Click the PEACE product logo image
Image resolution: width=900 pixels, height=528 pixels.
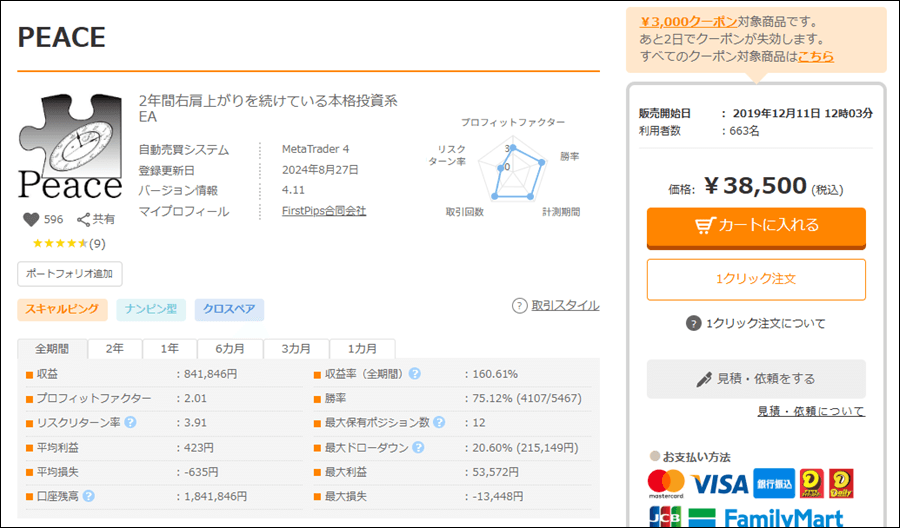click(x=70, y=148)
